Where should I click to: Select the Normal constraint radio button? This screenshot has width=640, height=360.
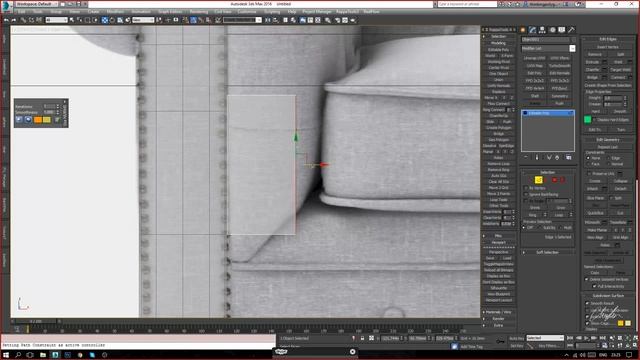(609, 164)
